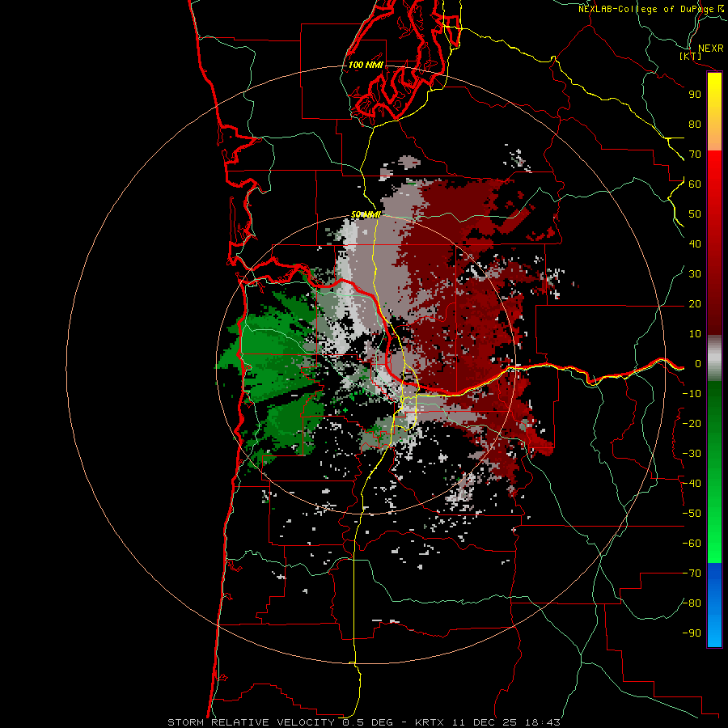
Task: Click the -80 value on velocity scale
Action: point(692,603)
